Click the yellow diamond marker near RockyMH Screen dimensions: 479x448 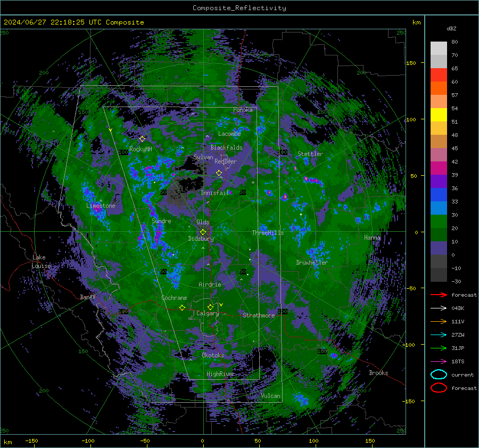pyautogui.click(x=142, y=139)
